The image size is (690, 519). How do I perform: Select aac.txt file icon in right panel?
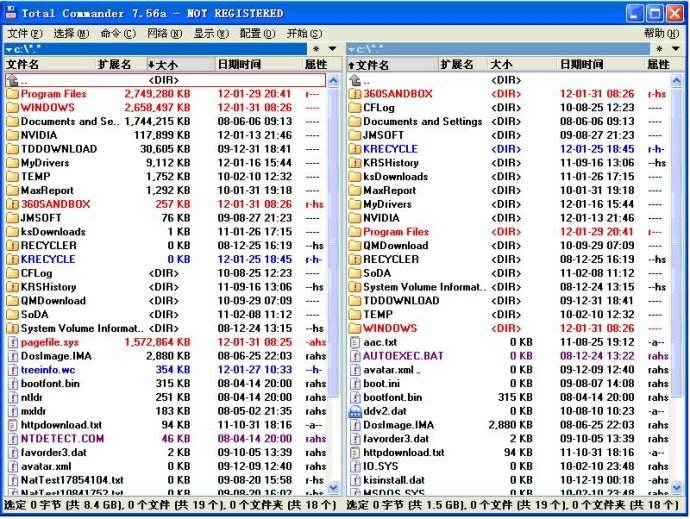(x=355, y=342)
